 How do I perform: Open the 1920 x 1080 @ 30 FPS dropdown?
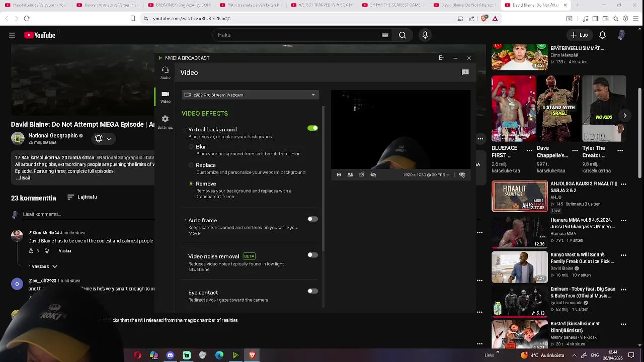click(x=426, y=175)
